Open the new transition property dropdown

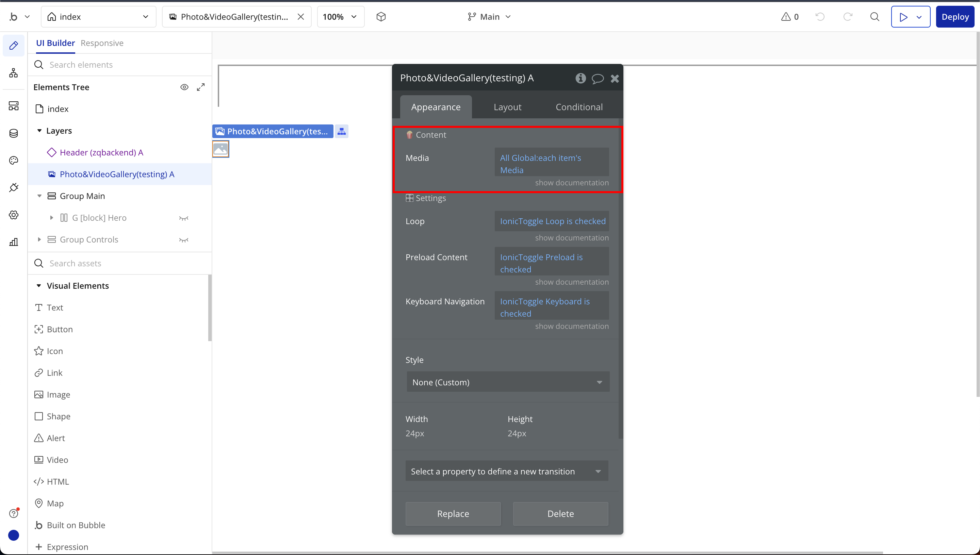(x=507, y=471)
